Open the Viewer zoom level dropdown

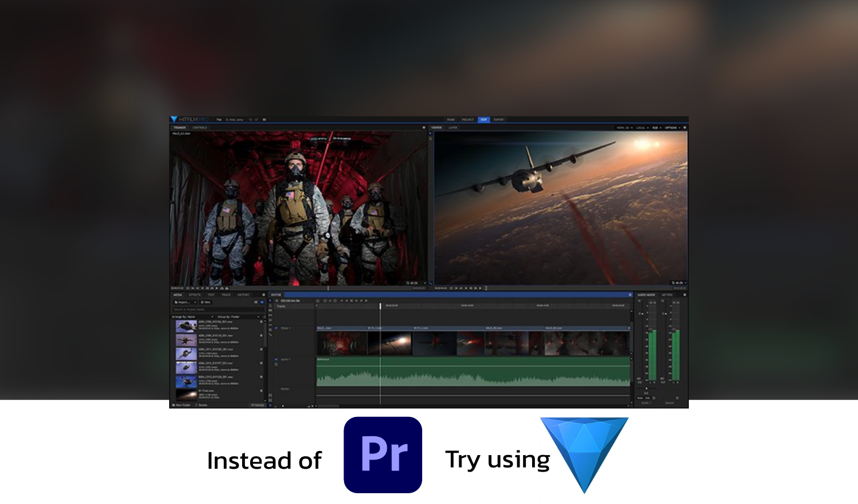(679, 283)
